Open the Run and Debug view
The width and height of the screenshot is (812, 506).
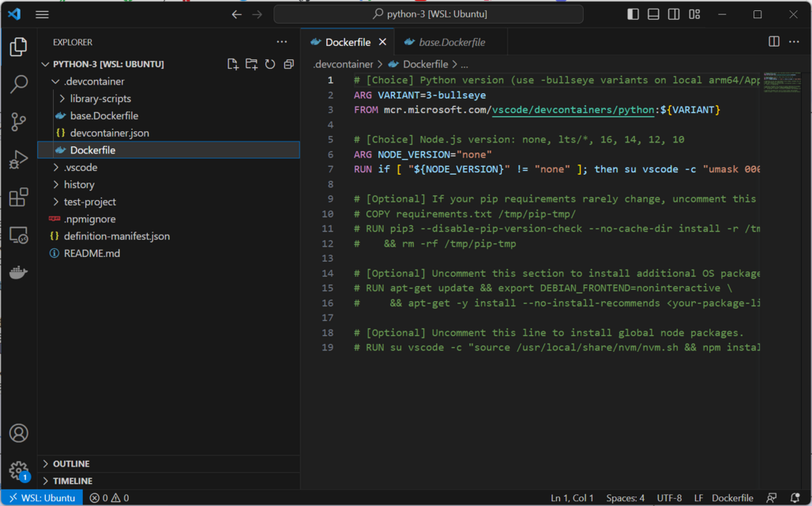pos(19,160)
